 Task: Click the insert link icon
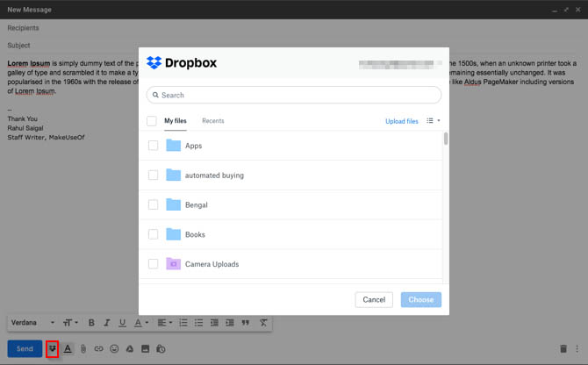[99, 348]
